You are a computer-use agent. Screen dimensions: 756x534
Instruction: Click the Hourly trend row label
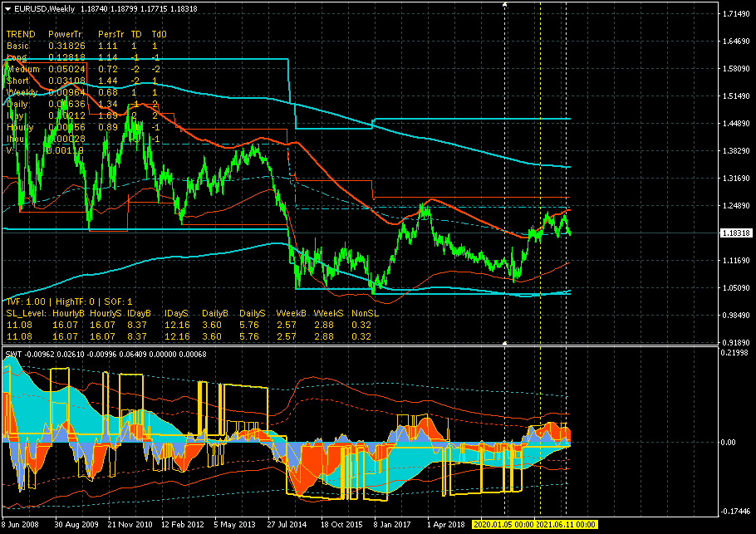point(20,127)
